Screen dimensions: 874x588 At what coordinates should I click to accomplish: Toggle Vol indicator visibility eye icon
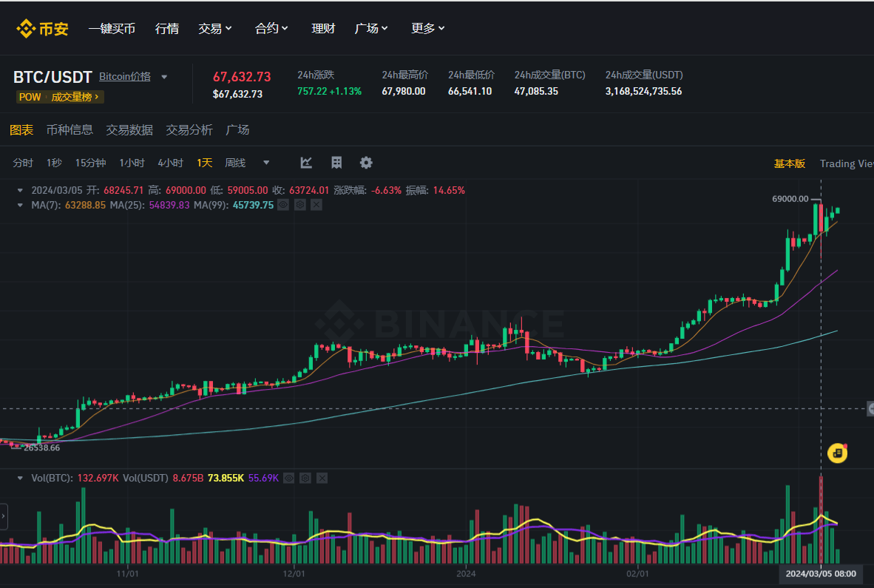pyautogui.click(x=288, y=479)
